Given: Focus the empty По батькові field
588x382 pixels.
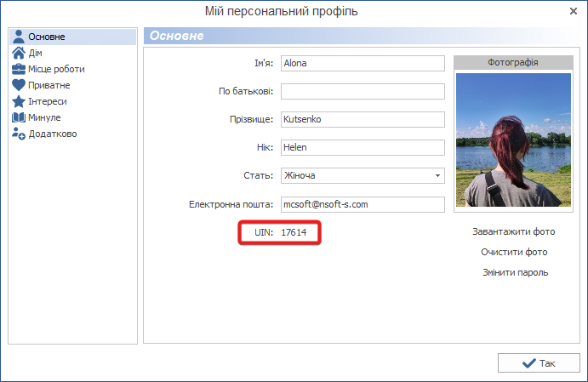Looking at the screenshot, I should click(363, 92).
